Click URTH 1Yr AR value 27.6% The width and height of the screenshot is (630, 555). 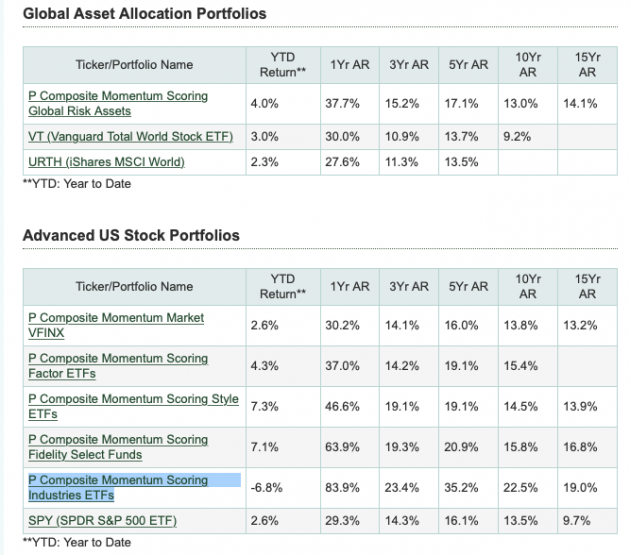[342, 162]
